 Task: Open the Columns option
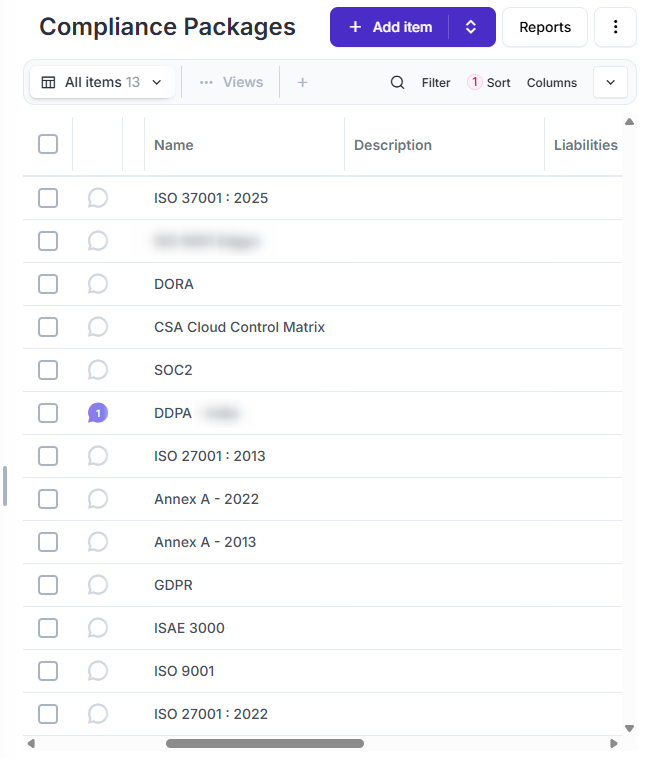pos(551,83)
